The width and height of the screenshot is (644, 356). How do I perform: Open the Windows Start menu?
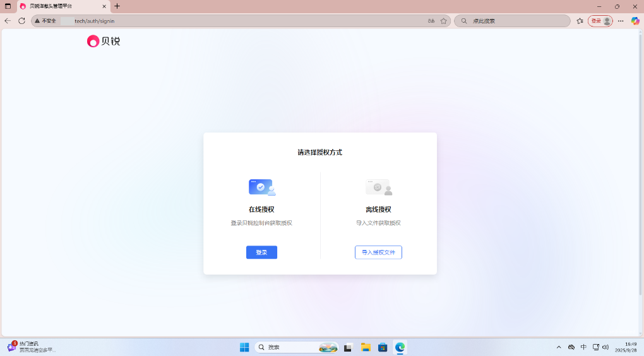244,347
